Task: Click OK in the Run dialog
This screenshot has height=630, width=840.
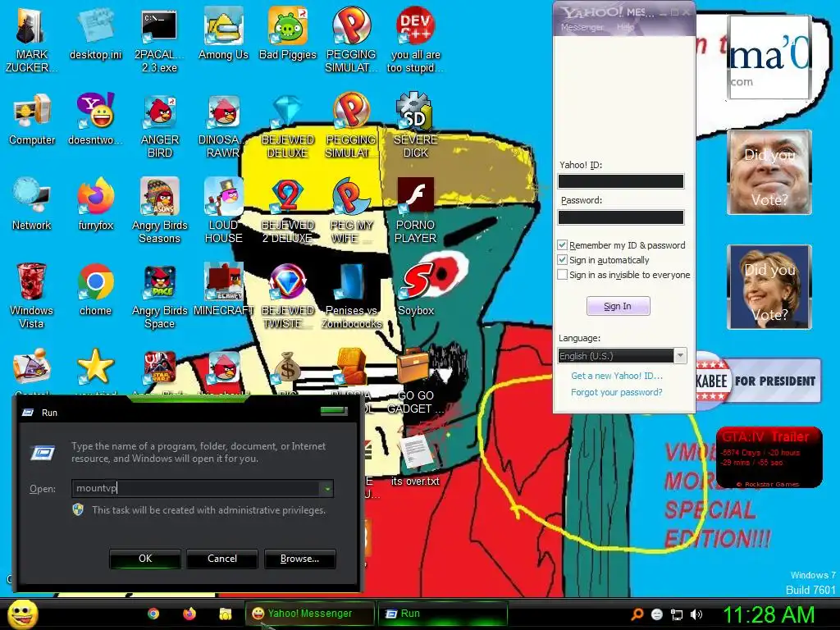Action: [x=145, y=558]
